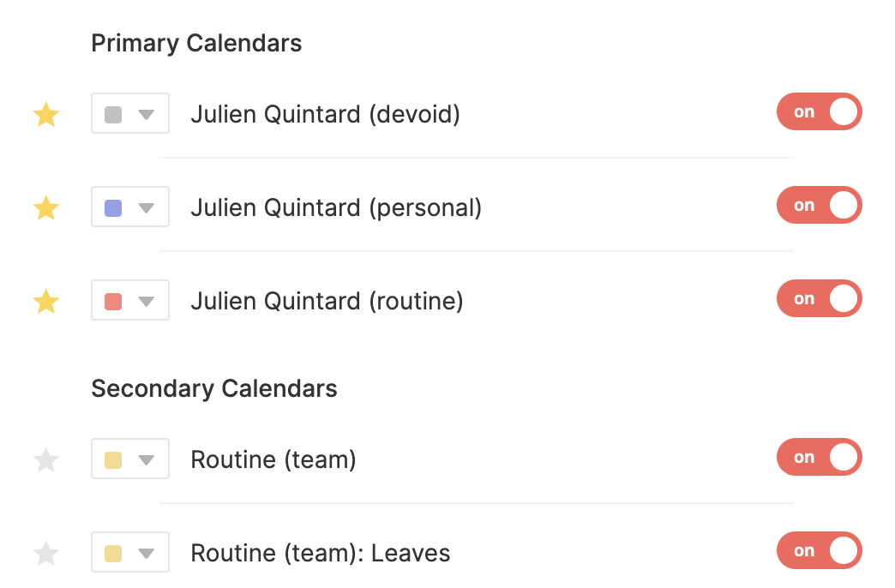
Task: Toggle off the Routine (team) calendar
Action: [x=819, y=458]
